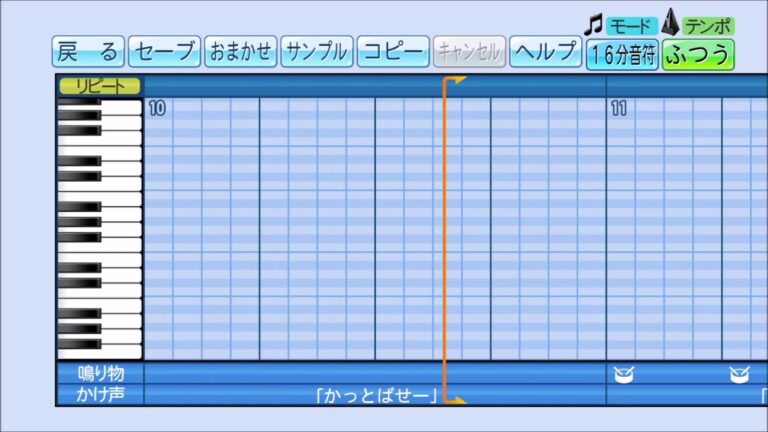768x432 pixels.
Task: Switch the 16分音符 note mode
Action: [622, 54]
